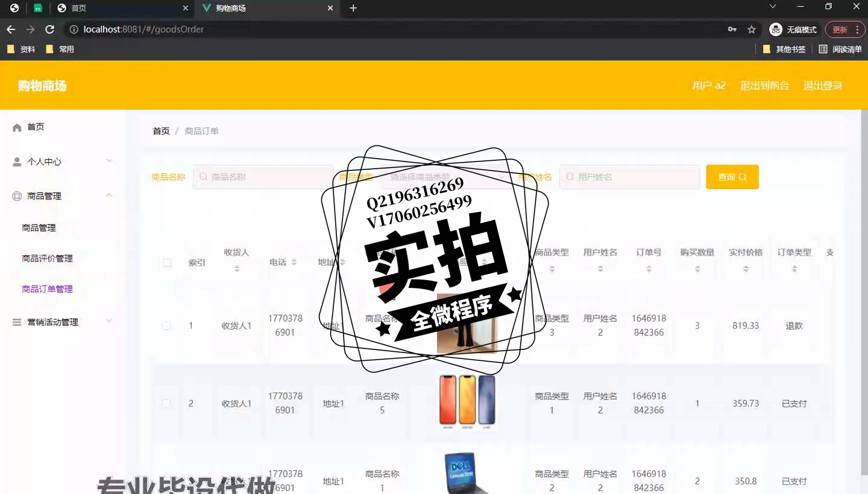Click the search icon in 用户姓名 field

tap(570, 177)
